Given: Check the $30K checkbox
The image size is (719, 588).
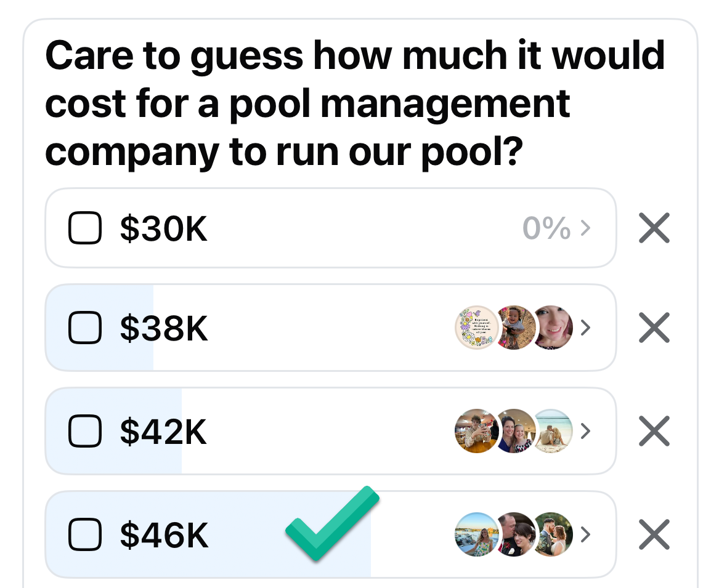Looking at the screenshot, I should pos(85,228).
